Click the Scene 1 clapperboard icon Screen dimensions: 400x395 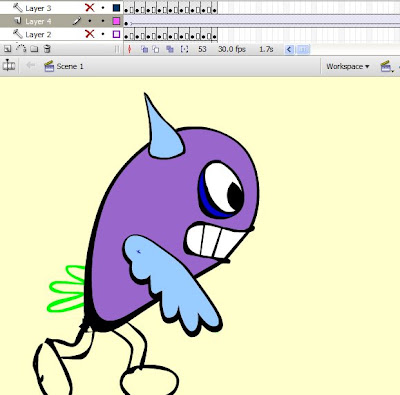(x=49, y=66)
